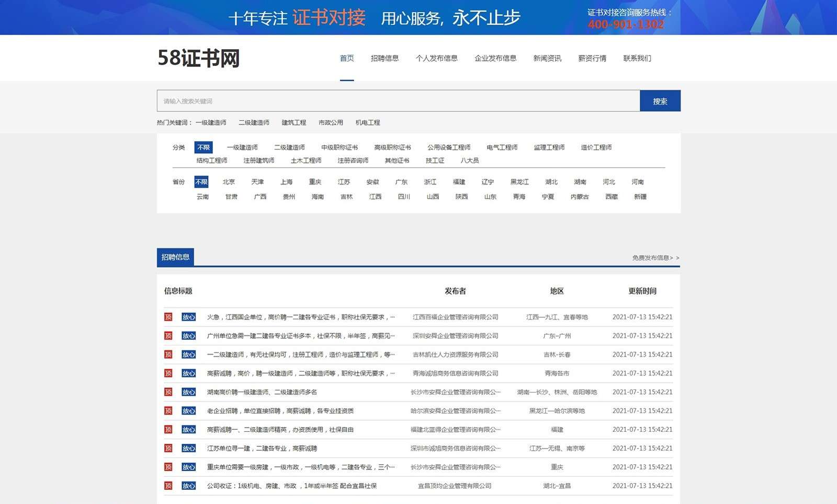Click publisher 宜昌顶均企业管理有限公司
This screenshot has width=837, height=504.
tap(455, 486)
